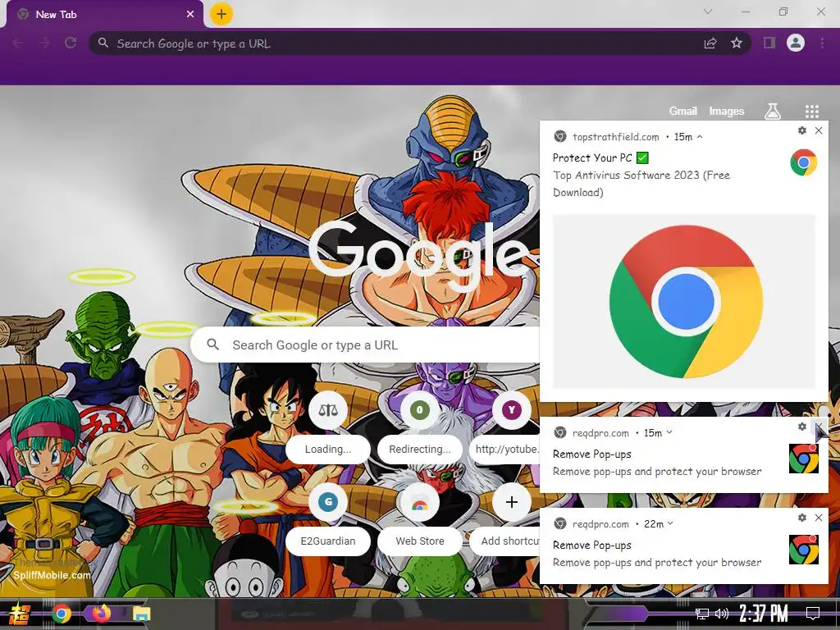Screen dimensions: 840x630
Task: Open the profile avatar menu
Action: [796, 43]
